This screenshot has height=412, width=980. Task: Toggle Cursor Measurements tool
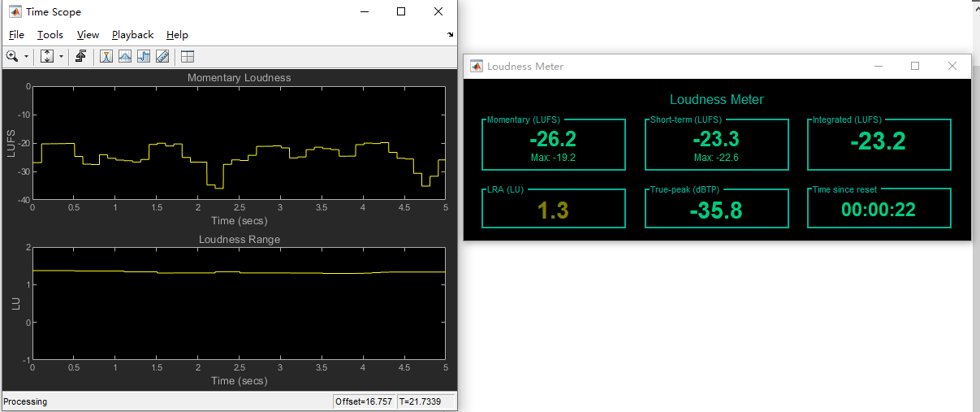[106, 56]
